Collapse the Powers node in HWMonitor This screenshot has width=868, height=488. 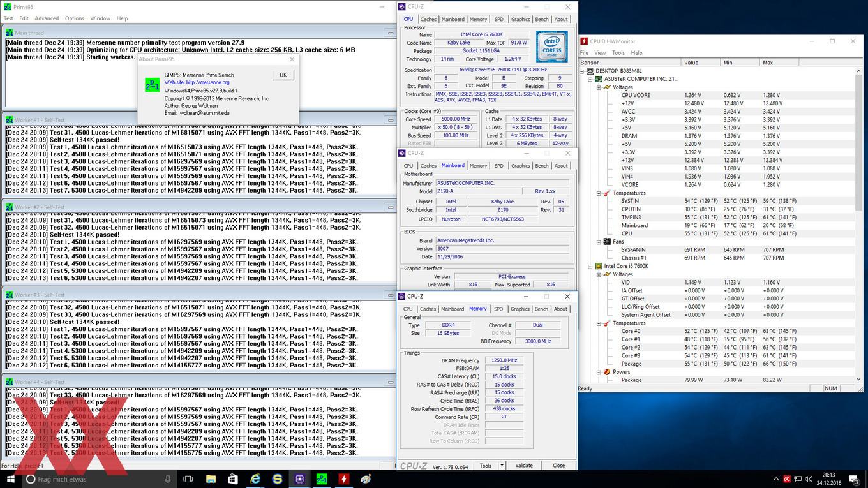(x=599, y=372)
